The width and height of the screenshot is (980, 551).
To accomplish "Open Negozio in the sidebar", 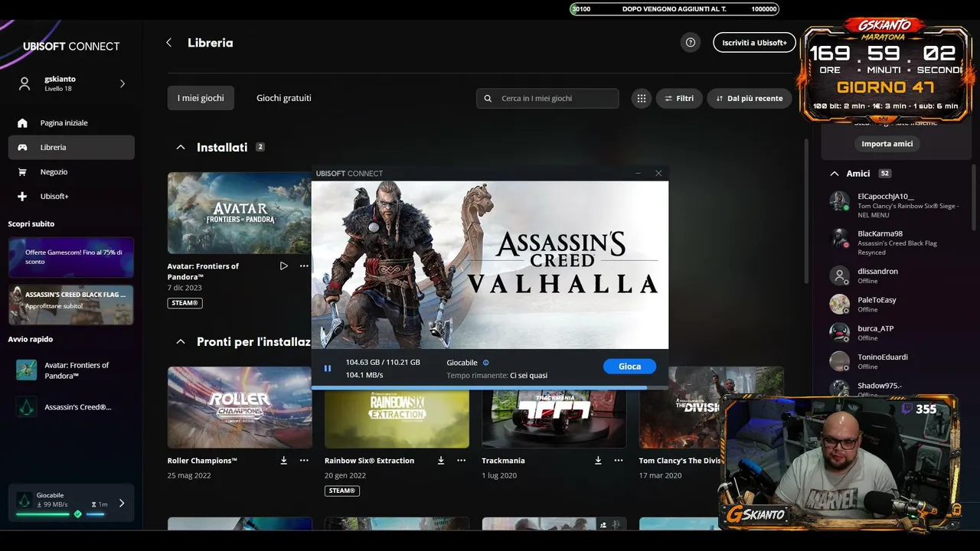I will (71, 172).
